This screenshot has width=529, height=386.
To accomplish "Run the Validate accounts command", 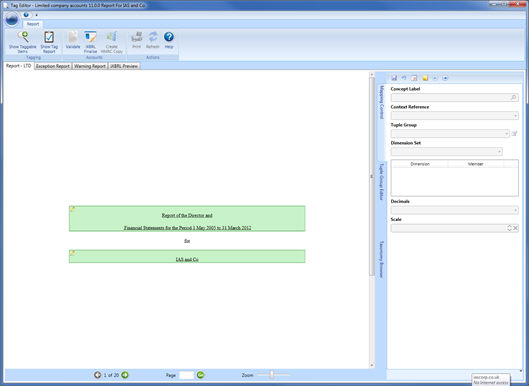I will (x=73, y=40).
